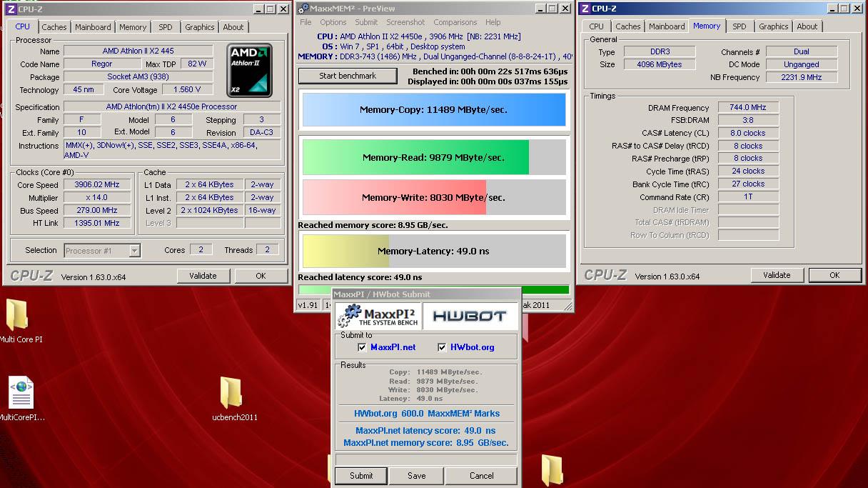Click the NB Frequency 2231.9 MHz value
The height and width of the screenshot is (488, 868).
pos(802,77)
